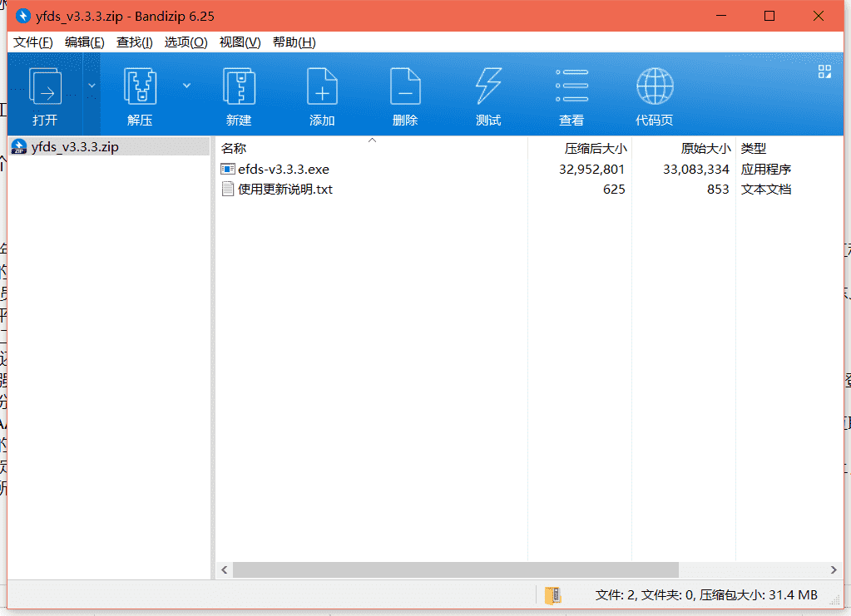Click the zip icon beside yfds_v3.3.3.zip in the tree
The width and height of the screenshot is (851, 616).
tap(19, 147)
